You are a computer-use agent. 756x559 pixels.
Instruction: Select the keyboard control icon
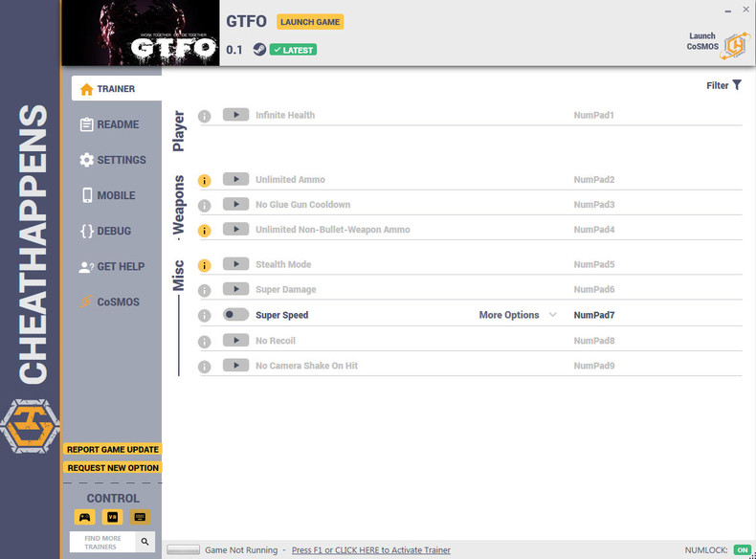coord(140,517)
